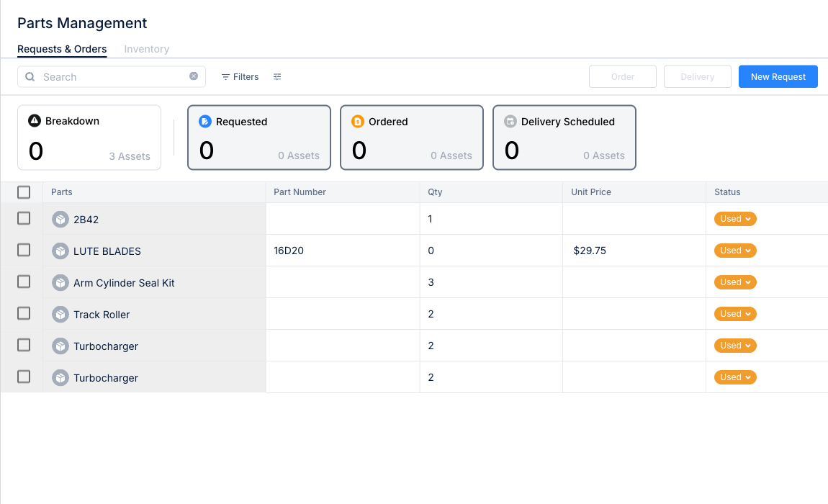Click the New Request button

click(x=778, y=76)
